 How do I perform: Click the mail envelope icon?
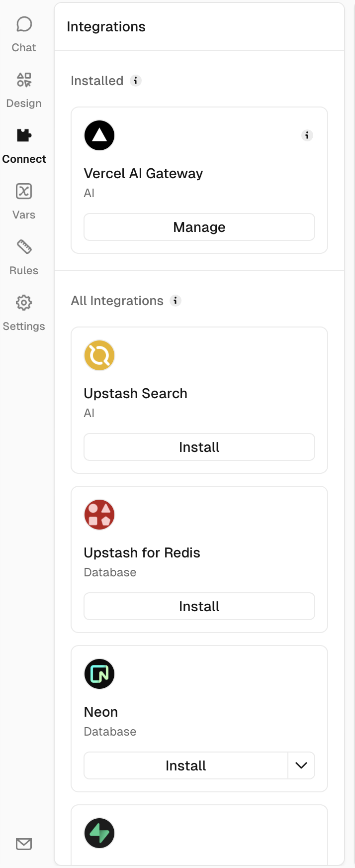click(24, 844)
